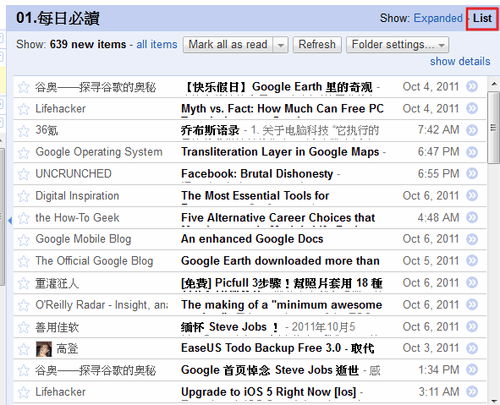500x405 pixels.
Task: Open original arrow for An enhanced Google Docs
Action: pyautogui.click(x=472, y=239)
